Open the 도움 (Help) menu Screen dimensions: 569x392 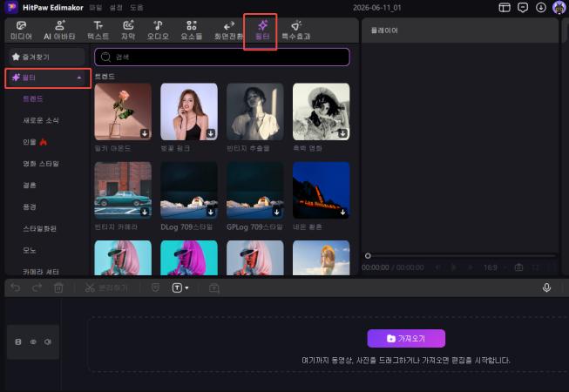click(x=137, y=7)
